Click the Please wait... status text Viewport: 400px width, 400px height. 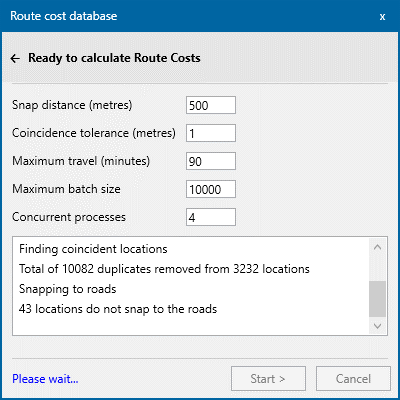(45, 379)
